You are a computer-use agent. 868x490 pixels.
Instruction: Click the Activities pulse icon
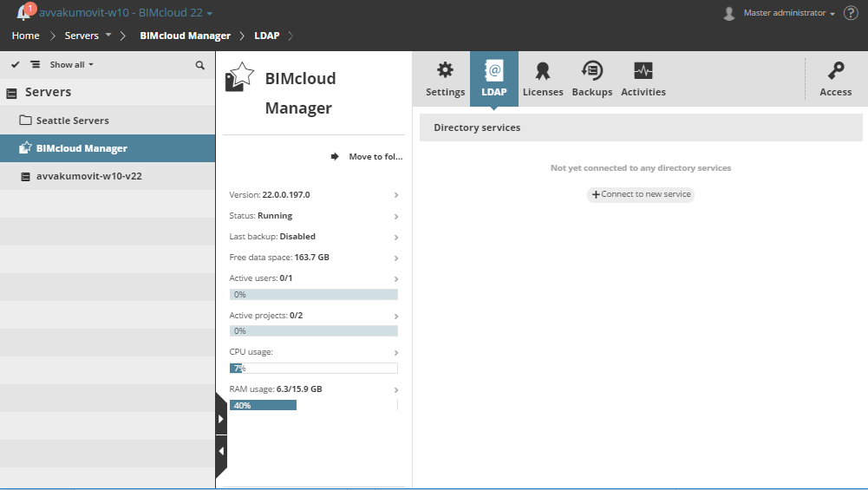643,70
